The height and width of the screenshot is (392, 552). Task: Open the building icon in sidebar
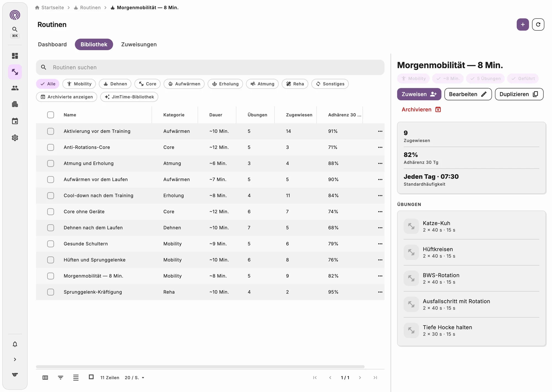click(15, 104)
